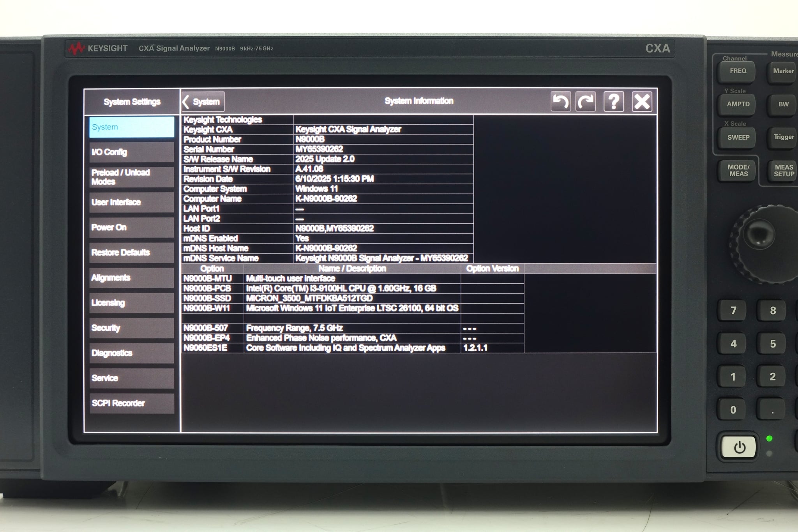Click the Host ID value N9000B,MY65390262
This screenshot has width=798, height=532.
(334, 228)
